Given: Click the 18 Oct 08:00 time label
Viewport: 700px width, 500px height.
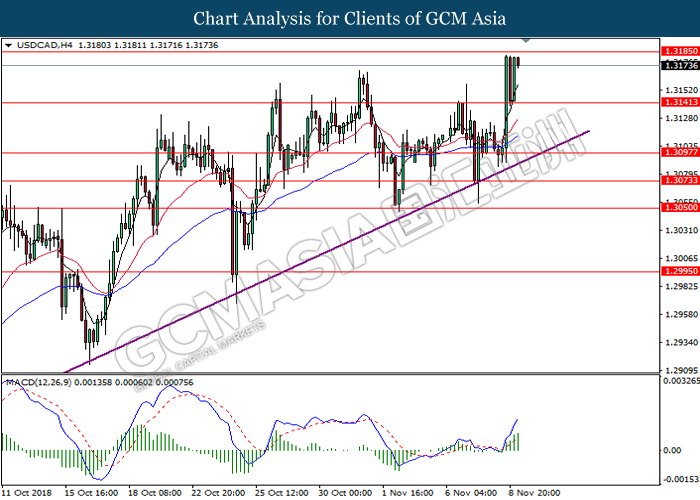Looking at the screenshot, I should 154,493.
